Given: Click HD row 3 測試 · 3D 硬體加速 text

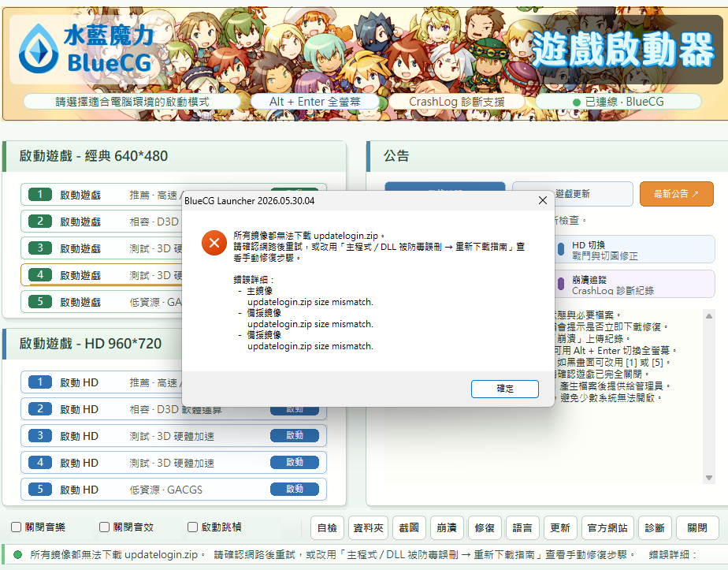Looking at the screenshot, I should coord(172,436).
